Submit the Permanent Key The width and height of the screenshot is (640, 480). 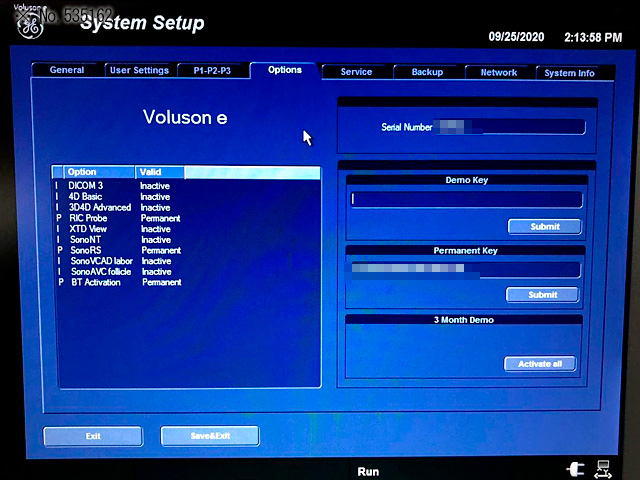click(x=542, y=295)
